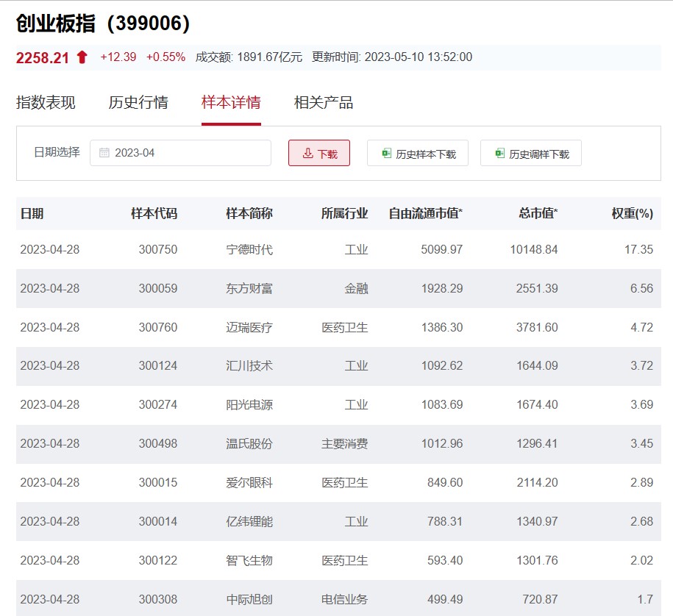Click 主要消费 industry cell

point(345,444)
